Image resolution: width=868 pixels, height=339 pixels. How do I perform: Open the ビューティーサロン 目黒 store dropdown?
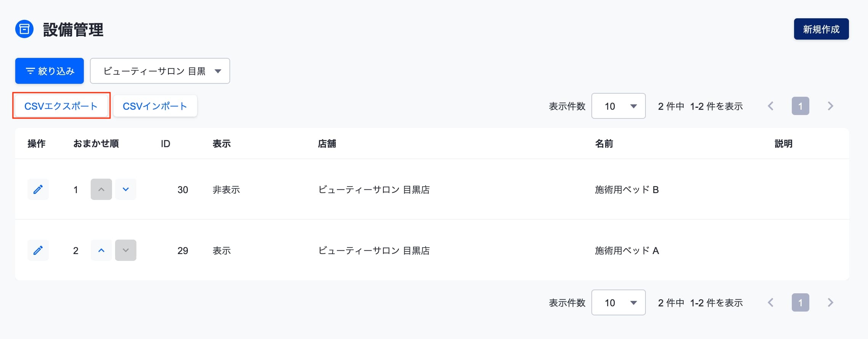(160, 71)
